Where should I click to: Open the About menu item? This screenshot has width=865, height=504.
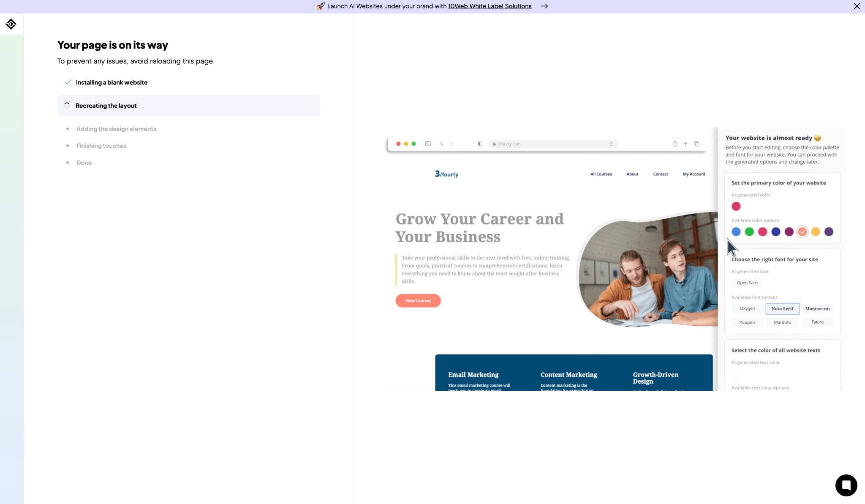point(632,174)
